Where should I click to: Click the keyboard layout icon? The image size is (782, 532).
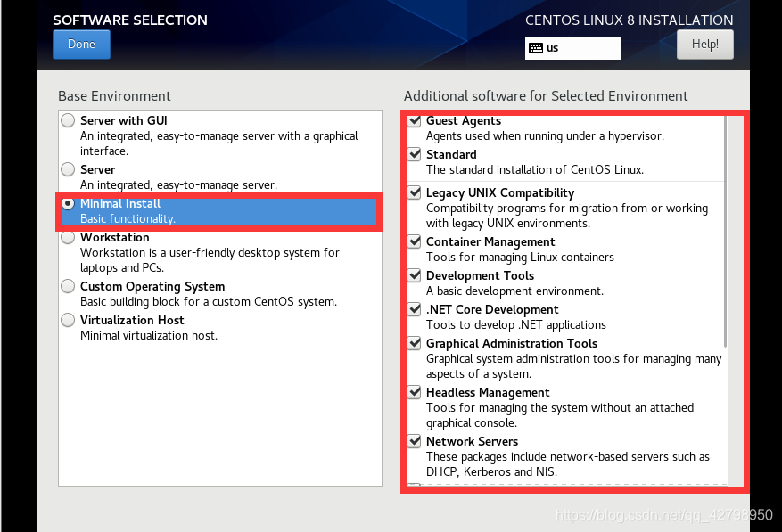click(x=536, y=48)
